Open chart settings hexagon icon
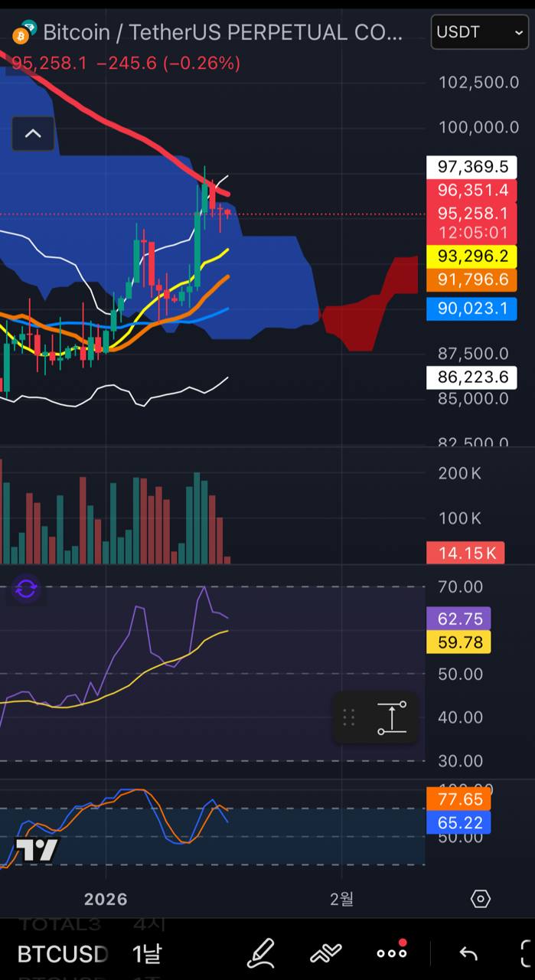Image resolution: width=535 pixels, height=980 pixels. pos(480,899)
